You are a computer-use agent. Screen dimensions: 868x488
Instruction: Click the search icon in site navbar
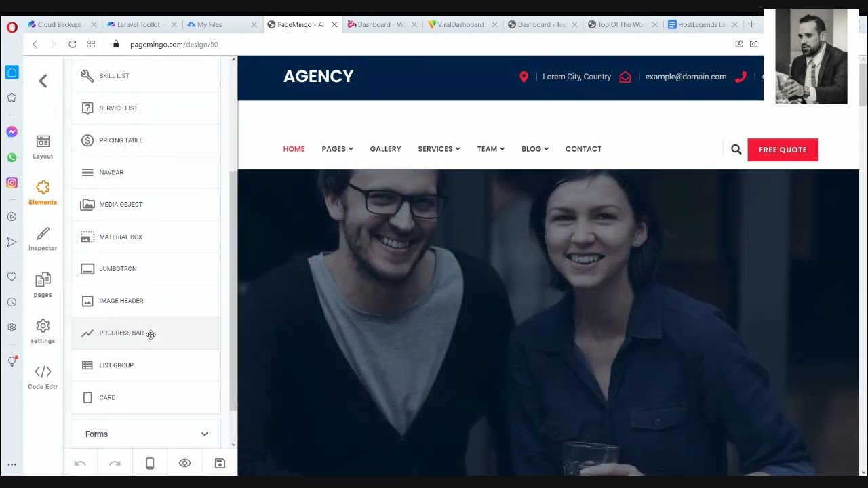click(x=736, y=149)
